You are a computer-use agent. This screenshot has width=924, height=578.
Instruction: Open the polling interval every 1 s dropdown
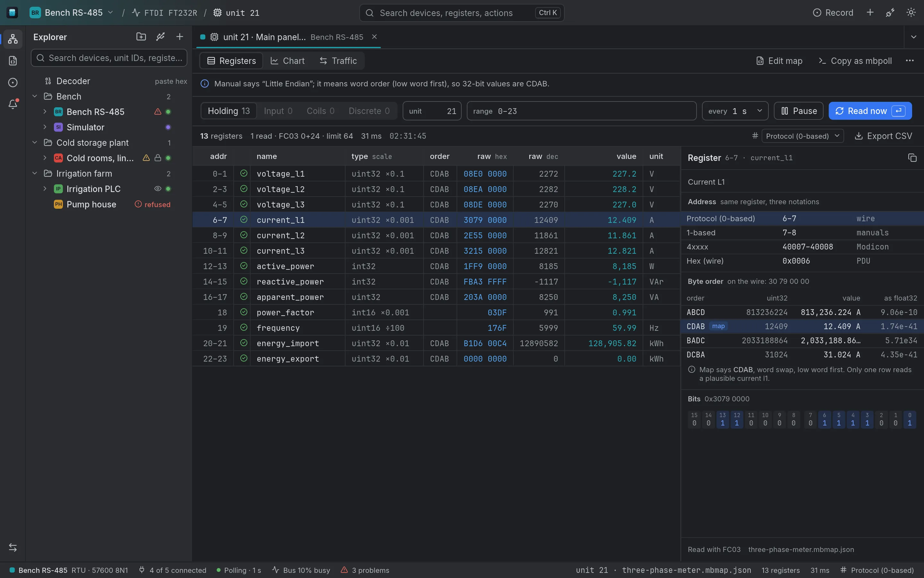(x=735, y=111)
